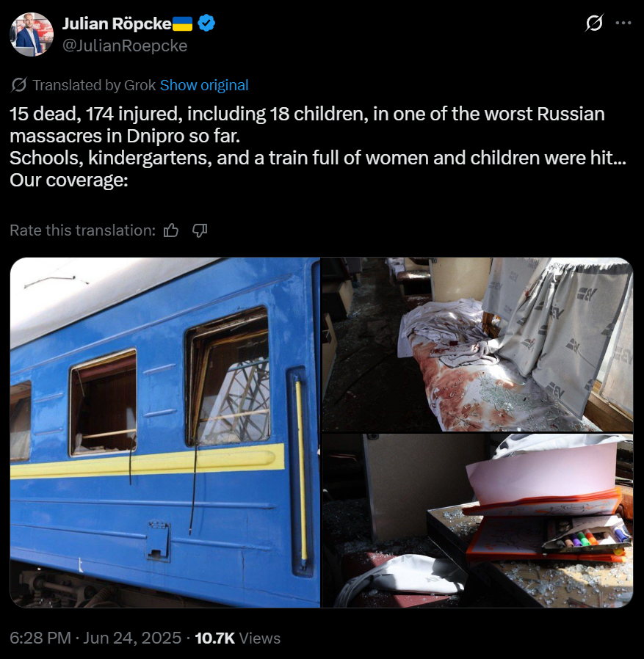Viewport: 644px width, 659px height.
Task: Click the Grok icon at top right
Action: point(594,23)
